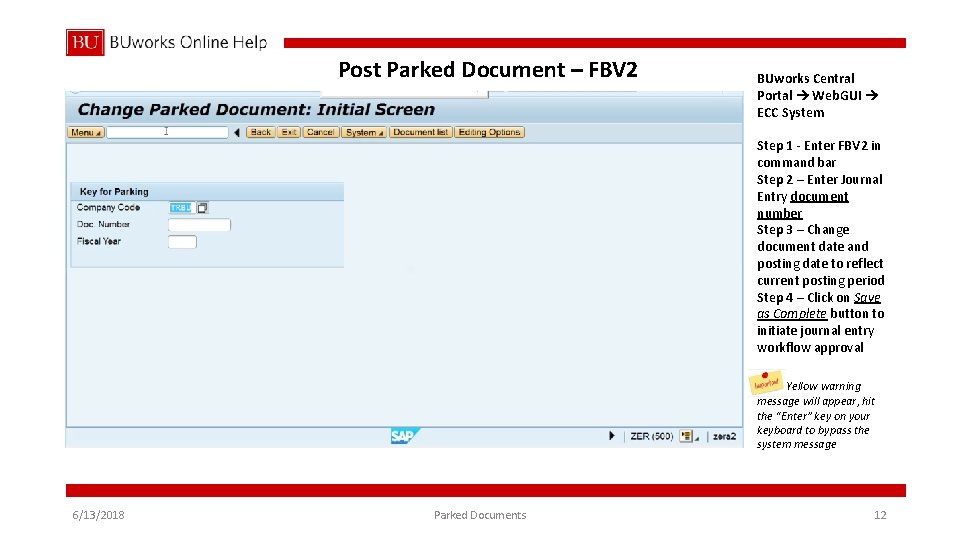The width and height of the screenshot is (960, 540).
Task: Click the Doc. Number input field
Action: point(200,225)
